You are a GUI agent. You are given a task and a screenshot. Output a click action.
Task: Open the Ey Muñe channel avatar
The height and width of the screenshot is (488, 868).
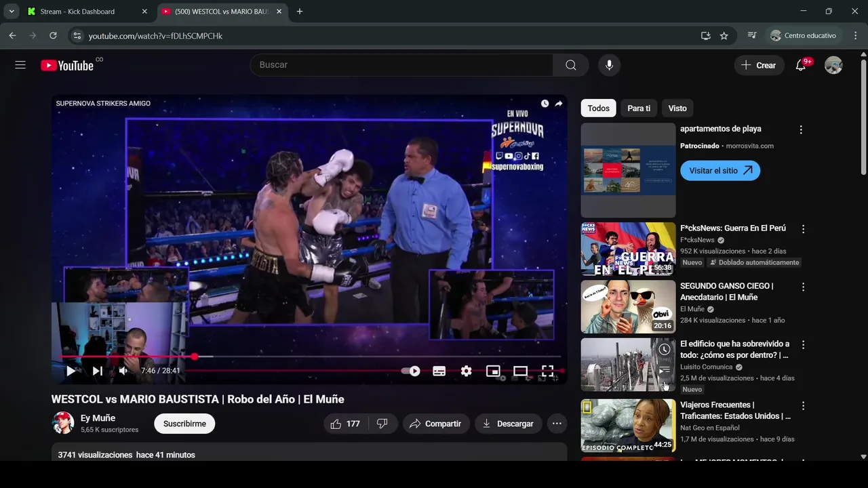(x=63, y=423)
